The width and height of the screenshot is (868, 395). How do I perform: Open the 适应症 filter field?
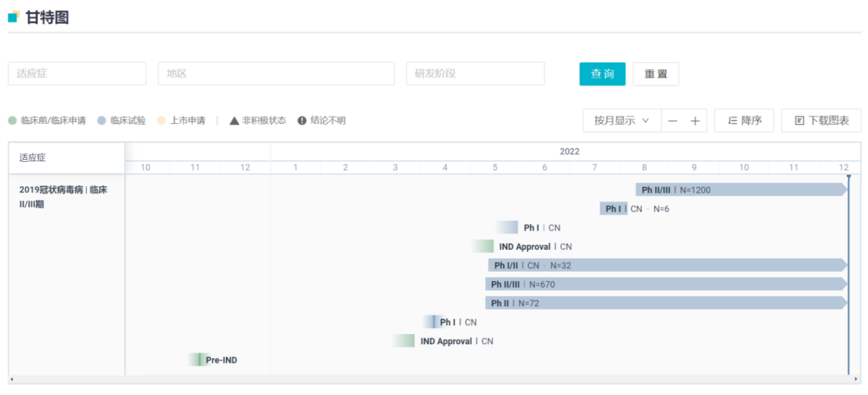(77, 73)
